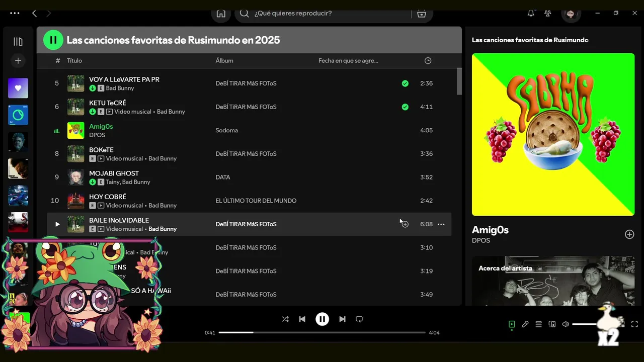Open Sodoma album link in Amig0s row
The image size is (644, 362).
(x=226, y=130)
